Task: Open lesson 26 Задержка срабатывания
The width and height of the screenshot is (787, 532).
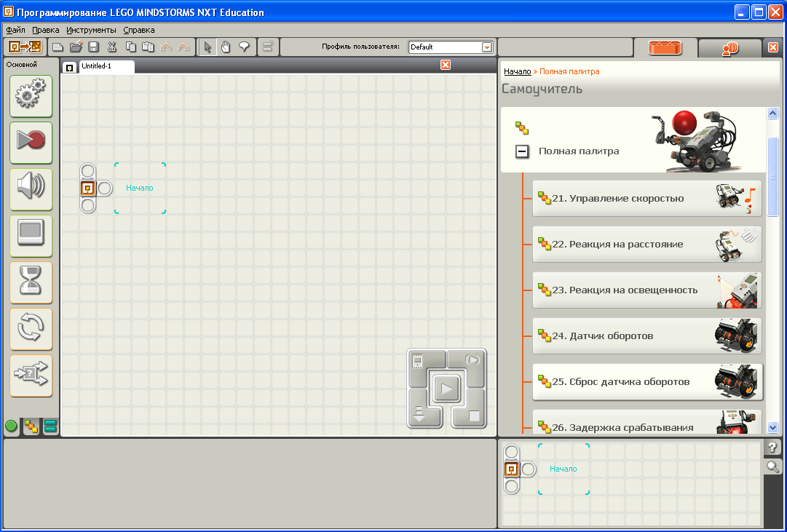Action: (x=647, y=422)
